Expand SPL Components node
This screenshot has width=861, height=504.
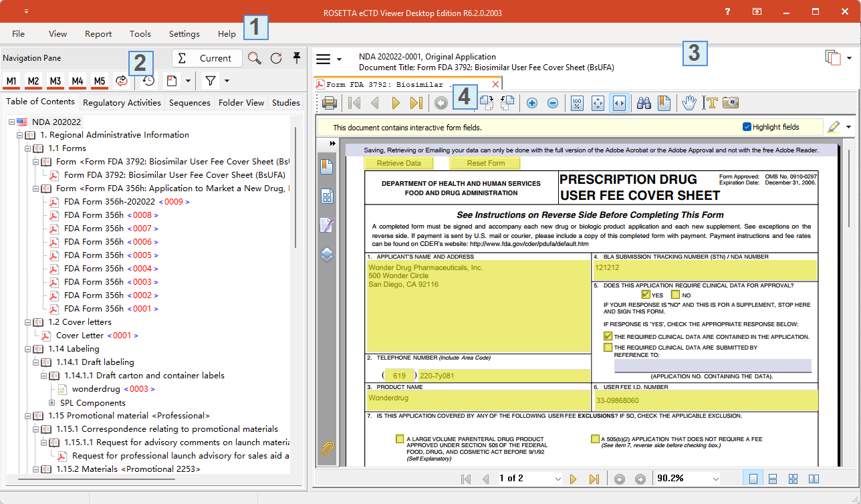click(52, 403)
